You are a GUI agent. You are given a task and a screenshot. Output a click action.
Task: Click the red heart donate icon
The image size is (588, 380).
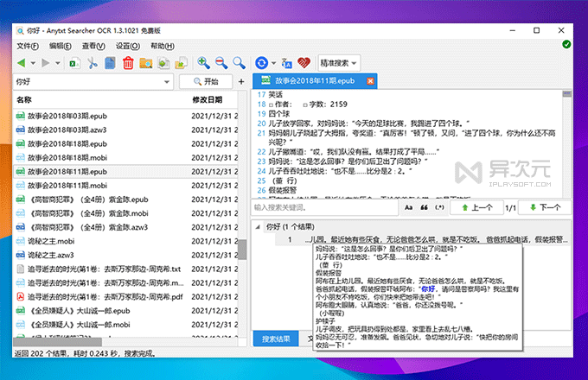point(304,63)
